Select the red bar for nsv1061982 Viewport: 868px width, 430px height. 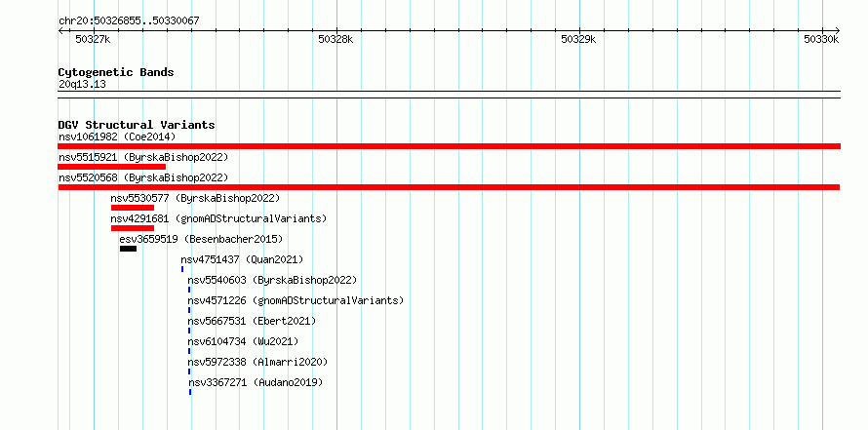point(449,146)
